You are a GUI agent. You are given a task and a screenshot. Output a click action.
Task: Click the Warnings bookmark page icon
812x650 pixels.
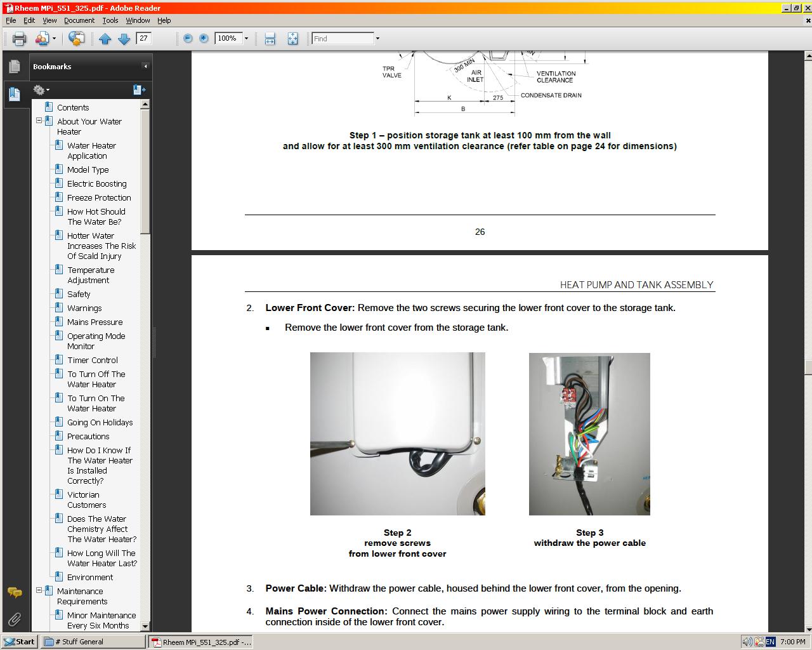click(58, 308)
